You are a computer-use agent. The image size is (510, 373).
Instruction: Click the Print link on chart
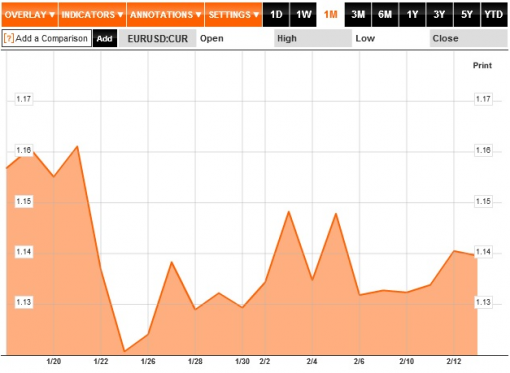[482, 65]
